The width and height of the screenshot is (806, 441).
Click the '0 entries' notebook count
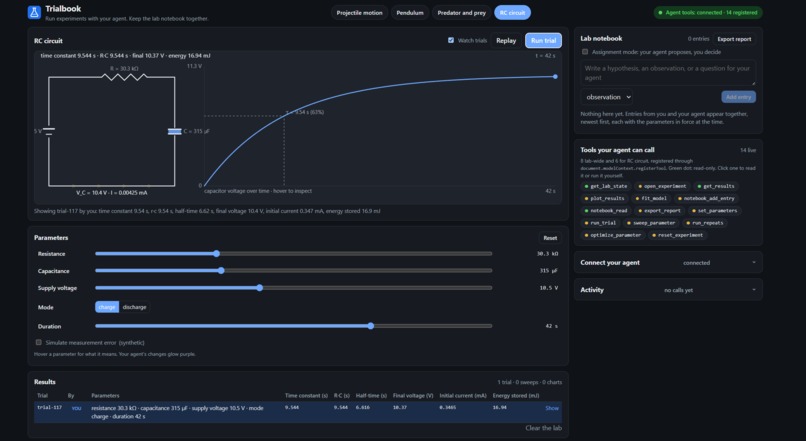click(x=698, y=39)
